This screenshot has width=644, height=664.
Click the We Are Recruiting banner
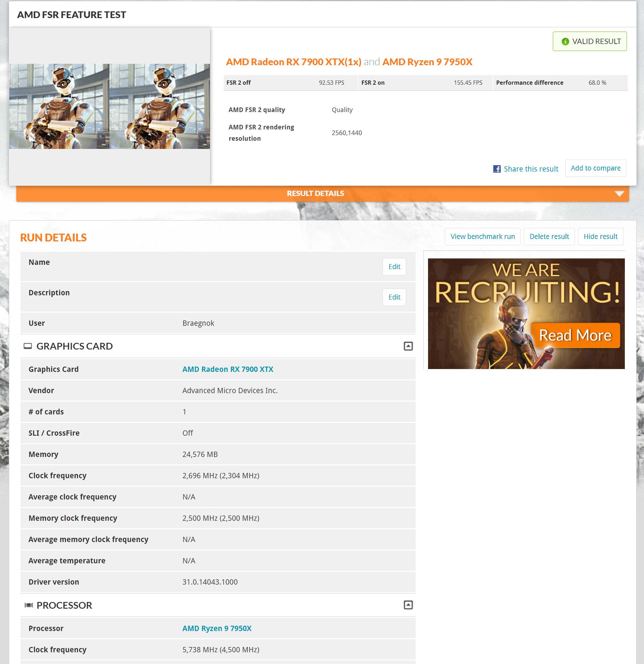tap(526, 314)
